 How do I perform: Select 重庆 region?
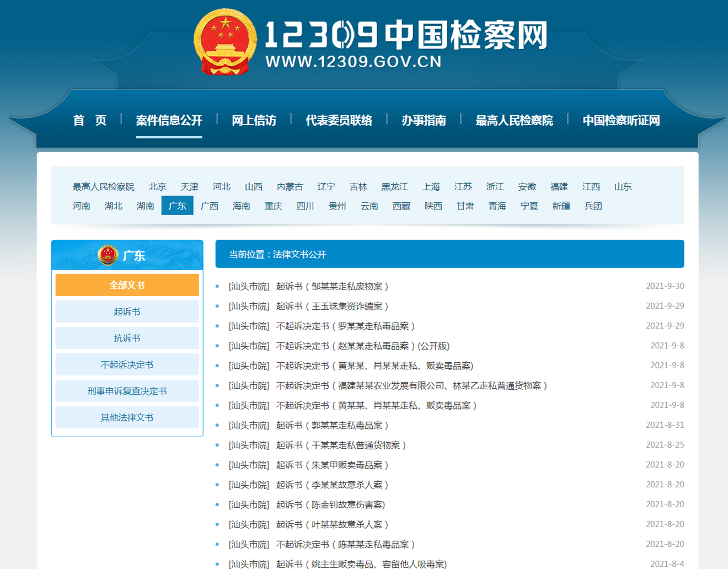coord(274,206)
